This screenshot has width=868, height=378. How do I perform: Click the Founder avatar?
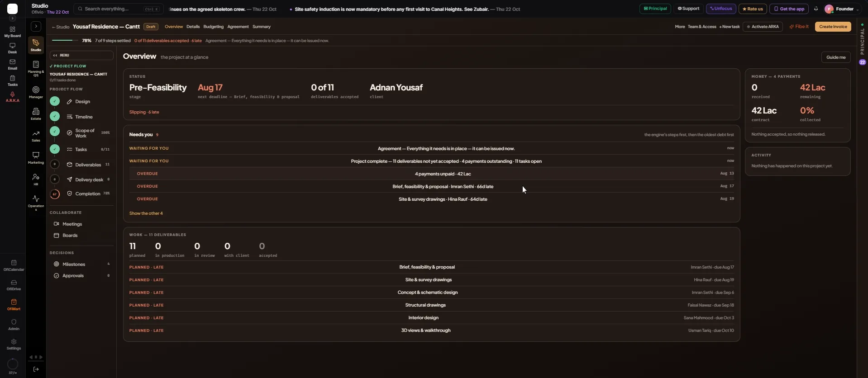[x=829, y=9]
